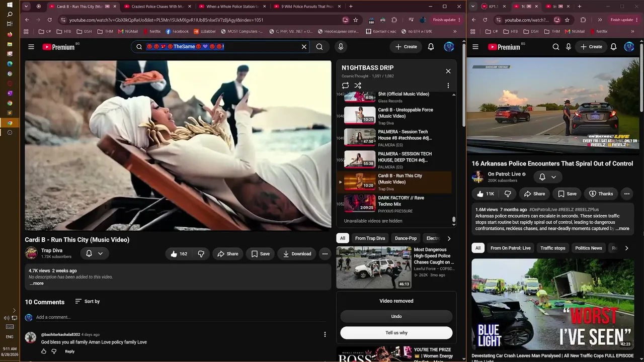
Task: Open Windows taskbar search
Action: click(10, 15)
